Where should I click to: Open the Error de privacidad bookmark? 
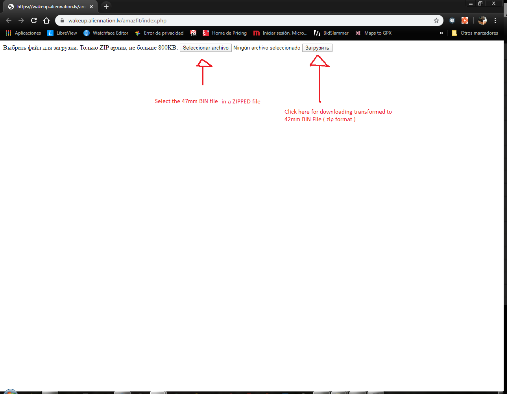click(159, 33)
